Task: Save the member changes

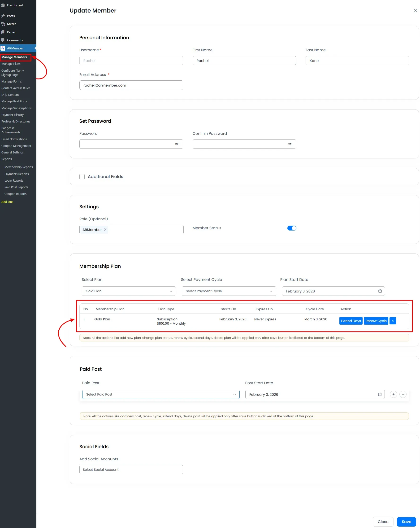Action: (x=406, y=521)
